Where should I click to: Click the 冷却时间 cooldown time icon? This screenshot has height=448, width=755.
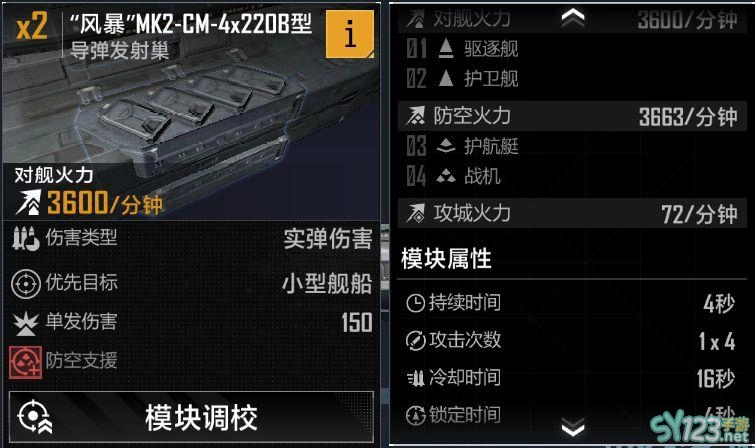coord(415,379)
